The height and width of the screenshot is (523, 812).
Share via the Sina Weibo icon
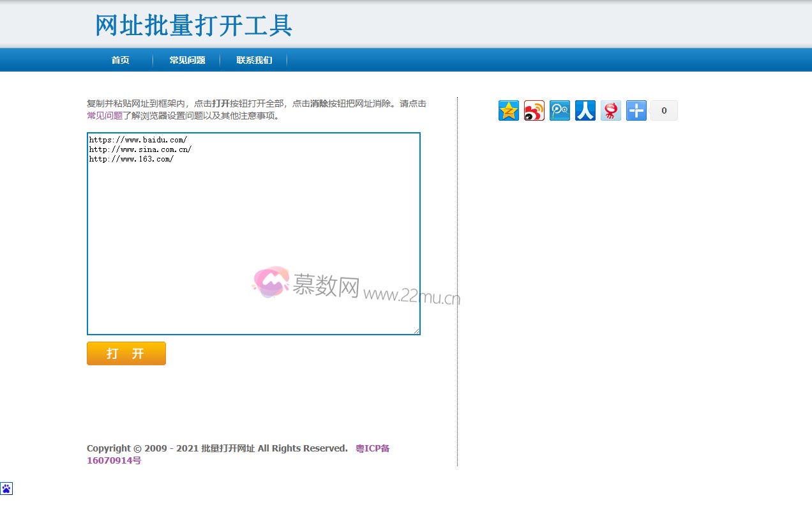534,110
